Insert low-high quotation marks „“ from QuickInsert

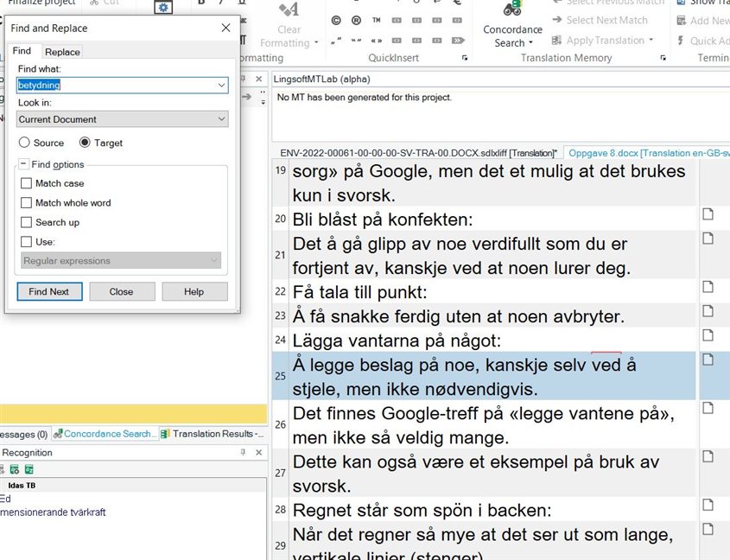336,41
